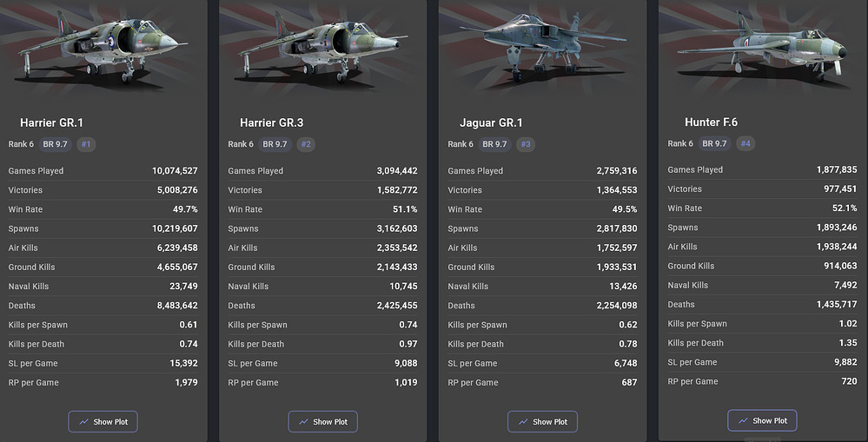Click the Harrier GR.1 title

click(x=52, y=123)
